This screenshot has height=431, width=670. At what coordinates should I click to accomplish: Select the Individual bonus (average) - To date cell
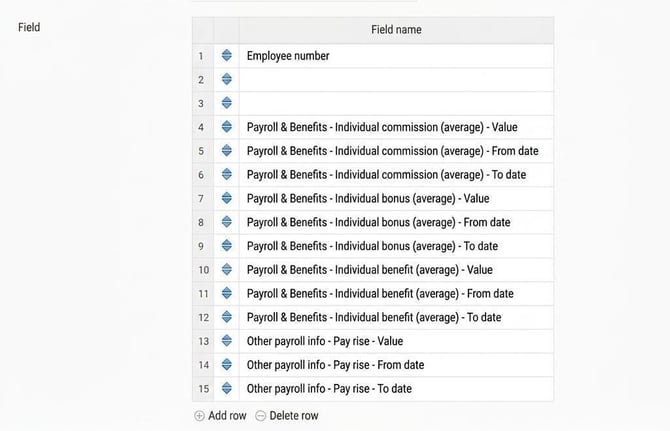click(x=396, y=246)
